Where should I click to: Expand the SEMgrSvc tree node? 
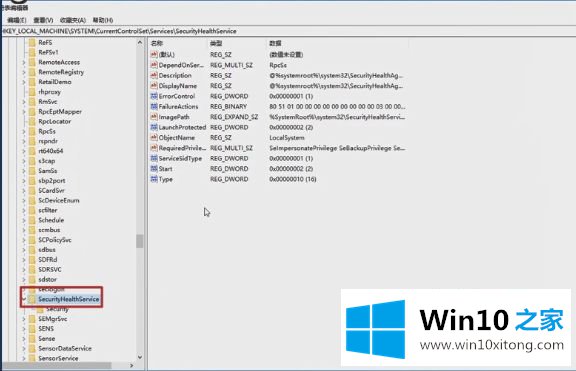click(24, 319)
